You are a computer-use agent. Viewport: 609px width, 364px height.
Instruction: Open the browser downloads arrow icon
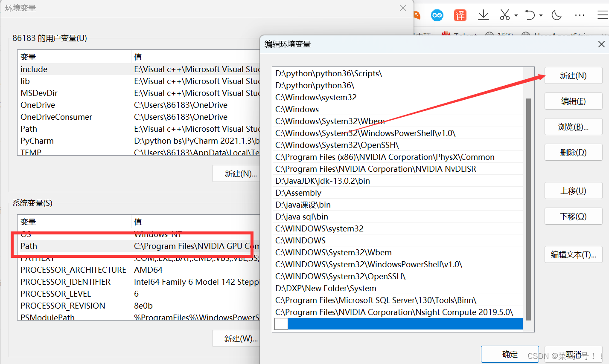click(484, 15)
